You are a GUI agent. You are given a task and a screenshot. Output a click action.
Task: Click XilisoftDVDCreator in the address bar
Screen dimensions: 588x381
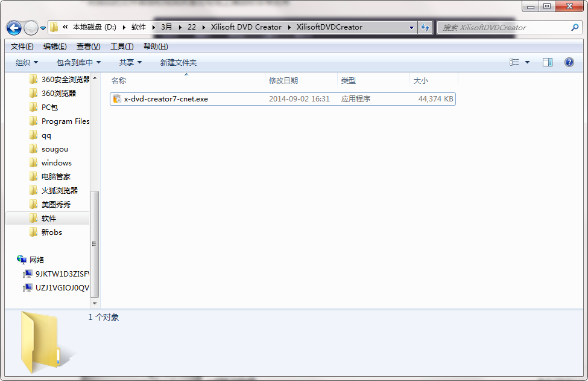329,27
